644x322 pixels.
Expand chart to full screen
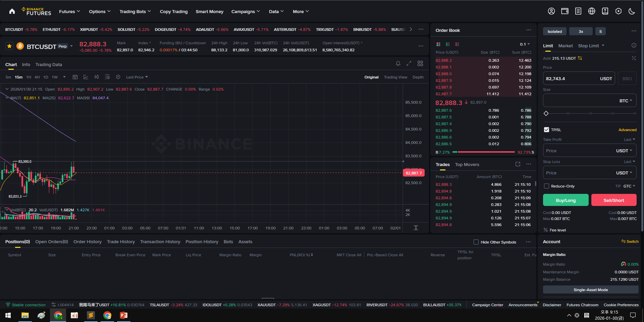pos(409,63)
